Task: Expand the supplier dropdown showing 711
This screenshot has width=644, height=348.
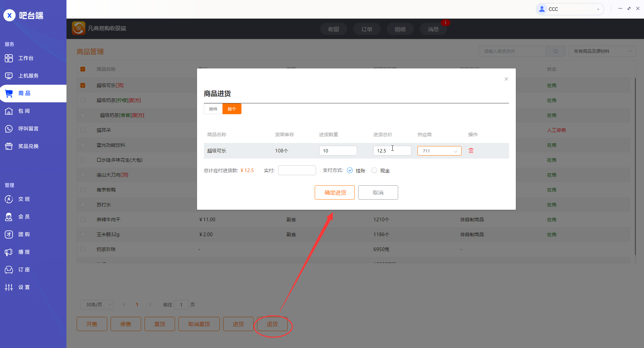Action: click(x=439, y=151)
